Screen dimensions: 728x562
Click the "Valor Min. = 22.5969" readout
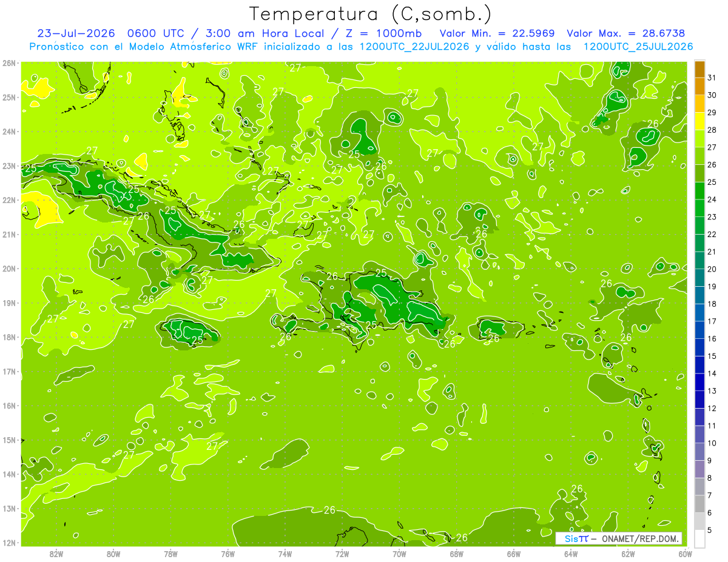tap(497, 33)
